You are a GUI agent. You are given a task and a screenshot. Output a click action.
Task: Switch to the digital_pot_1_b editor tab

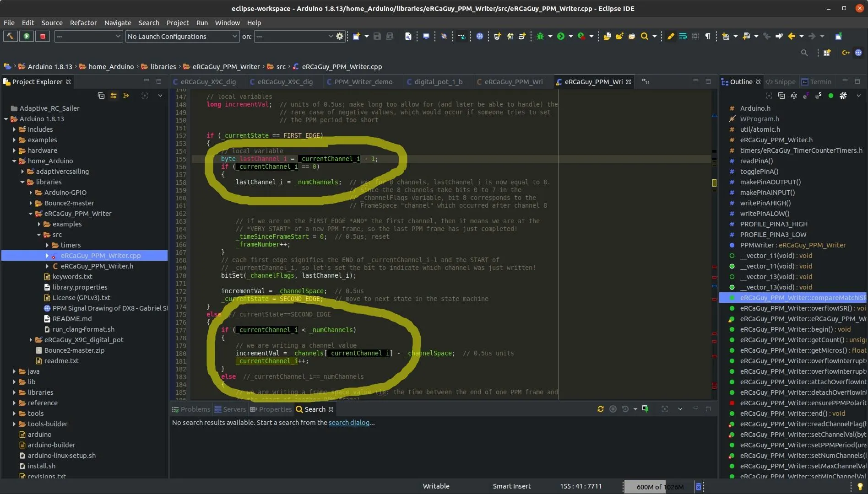pyautogui.click(x=439, y=82)
